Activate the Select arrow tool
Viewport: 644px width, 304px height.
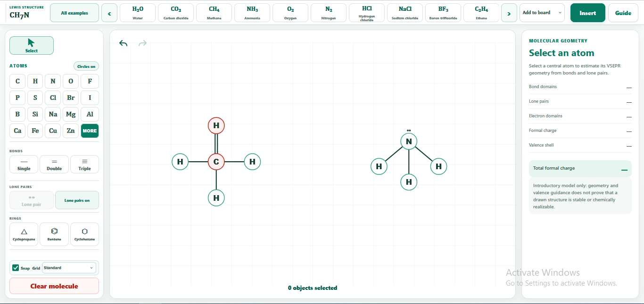(32, 45)
